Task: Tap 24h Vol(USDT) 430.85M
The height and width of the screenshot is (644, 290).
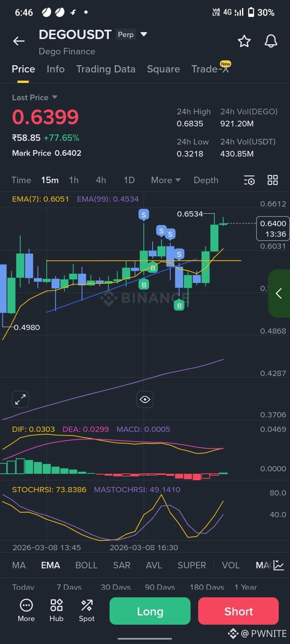Action: click(237, 154)
